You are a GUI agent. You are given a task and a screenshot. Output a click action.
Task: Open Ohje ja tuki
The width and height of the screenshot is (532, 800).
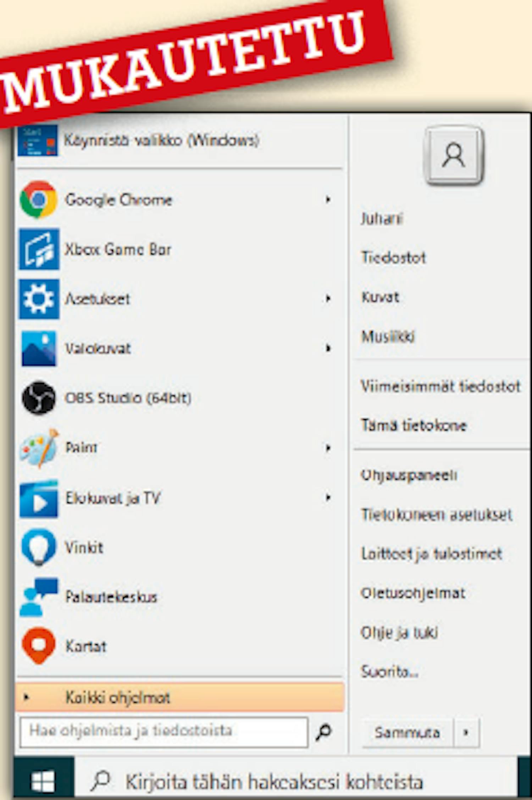click(x=399, y=633)
